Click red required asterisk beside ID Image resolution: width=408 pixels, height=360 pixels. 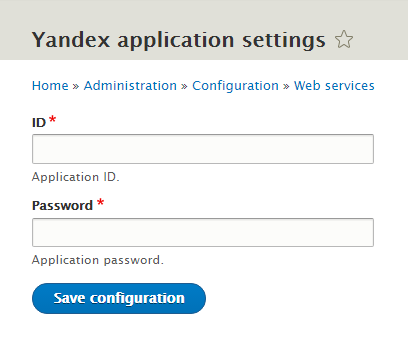click(x=52, y=119)
